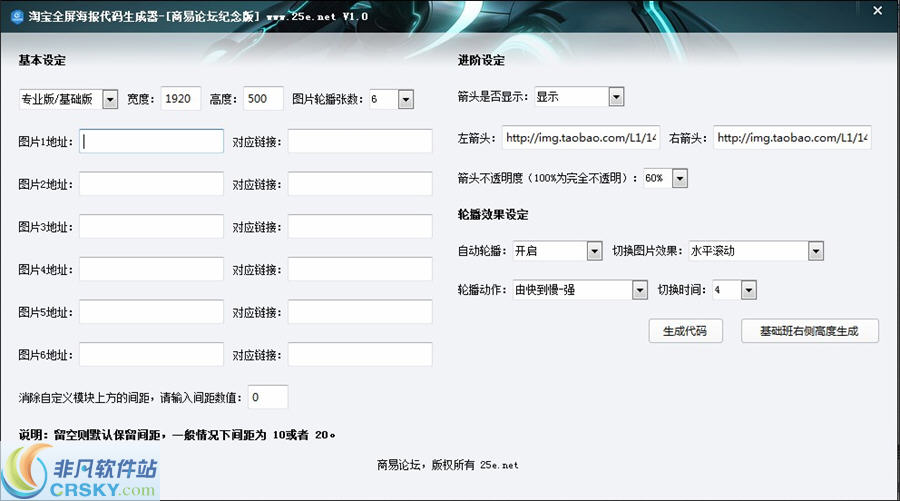Screen dimensions: 900x501
Task: Focus the 图片6地址 input field
Action: coord(152,355)
